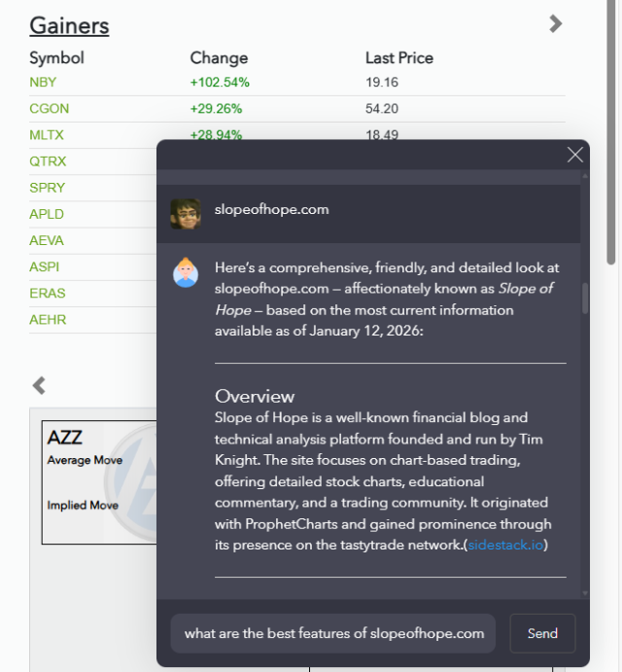622x672 pixels.
Task: Click the user avatar beside slopeofhope.com
Action: coord(186,214)
